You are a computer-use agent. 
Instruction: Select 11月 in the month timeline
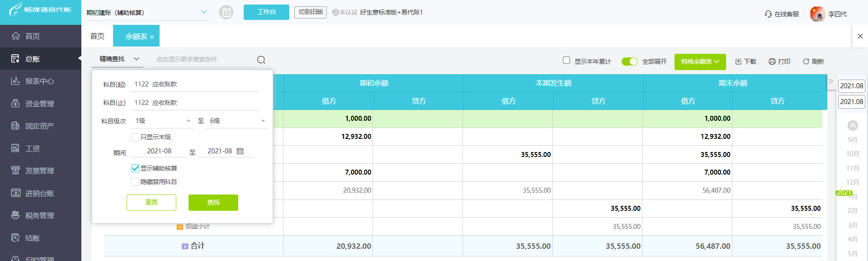pyautogui.click(x=852, y=168)
